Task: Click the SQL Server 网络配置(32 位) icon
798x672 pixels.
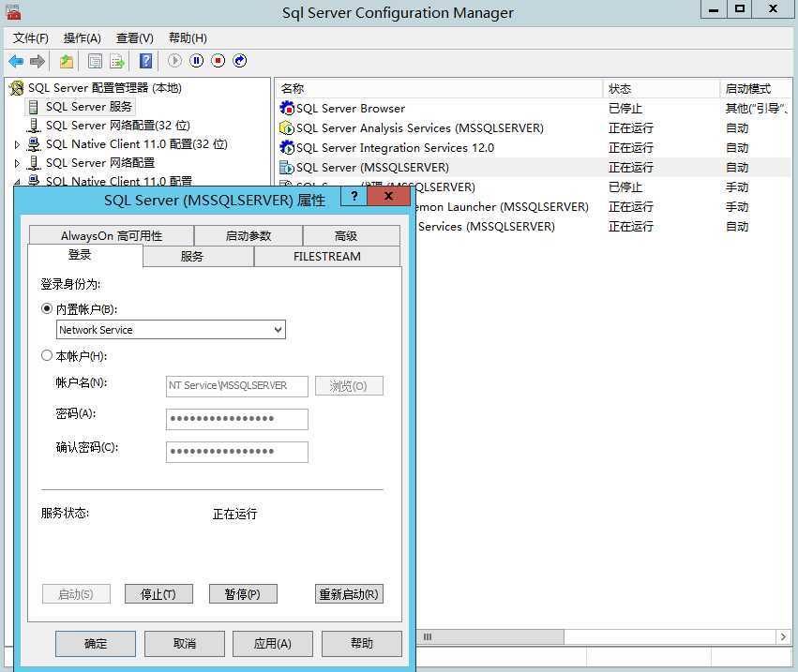Action: pos(34,126)
